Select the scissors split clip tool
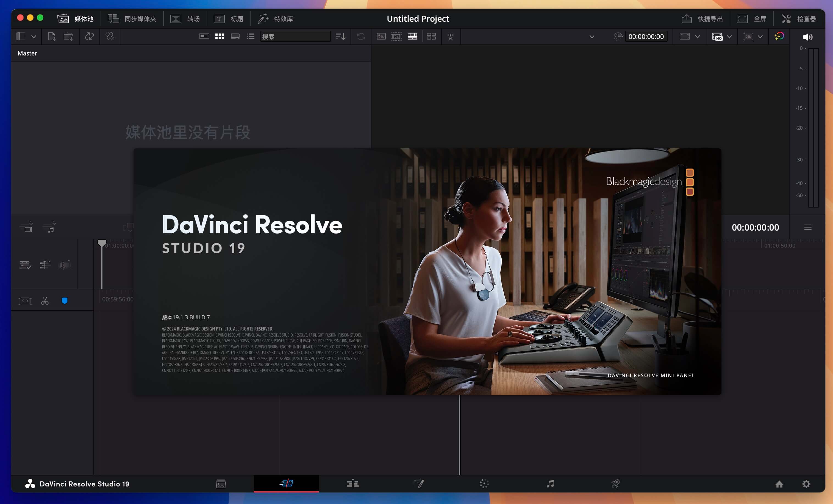833x504 pixels. point(45,301)
